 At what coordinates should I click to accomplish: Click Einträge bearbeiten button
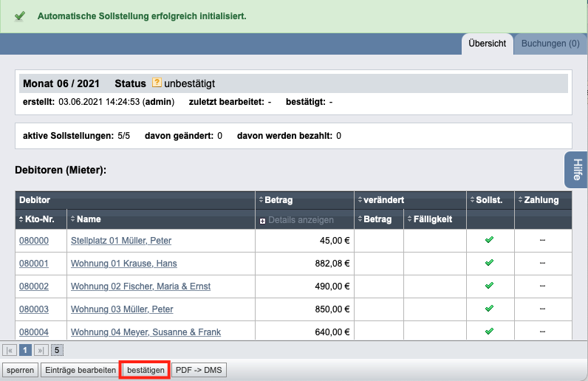tap(81, 370)
